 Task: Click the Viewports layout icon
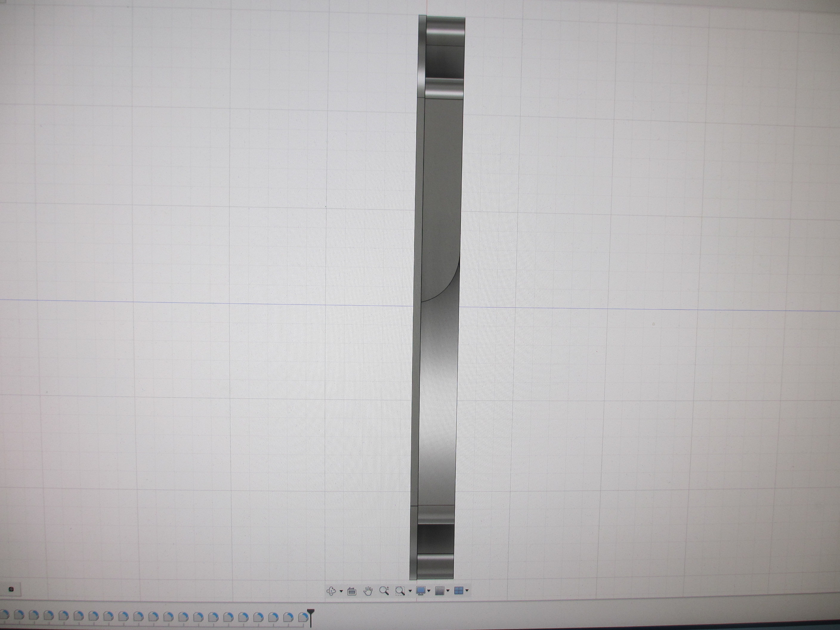[x=458, y=591]
